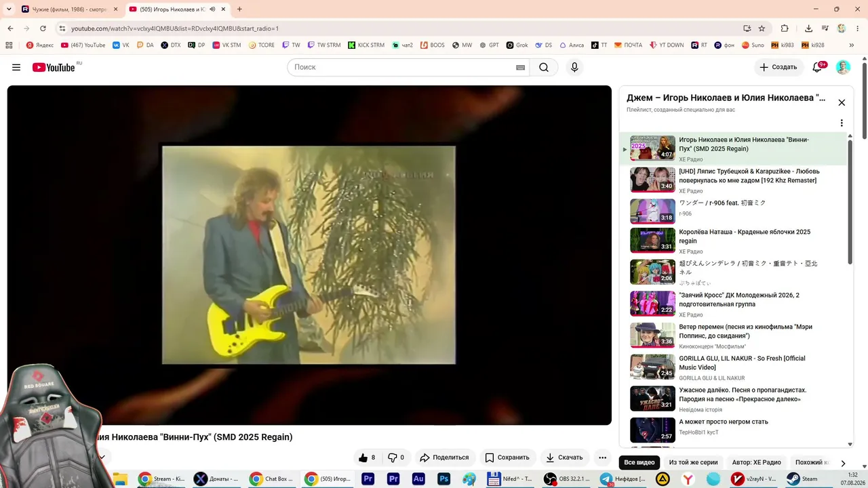Go back to the previous page

(x=10, y=28)
